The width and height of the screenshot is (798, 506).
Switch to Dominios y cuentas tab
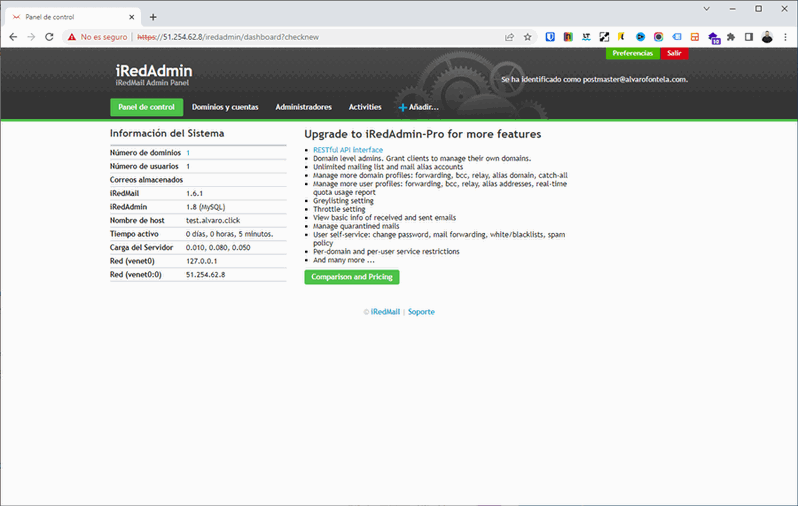tap(225, 107)
